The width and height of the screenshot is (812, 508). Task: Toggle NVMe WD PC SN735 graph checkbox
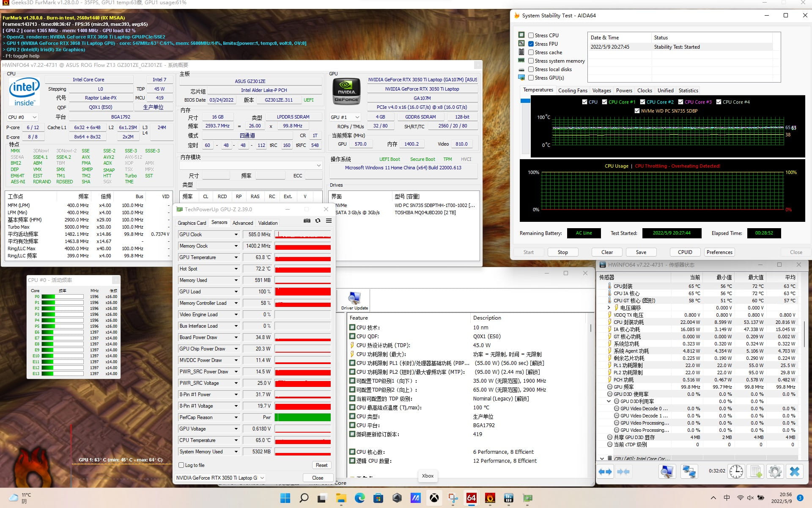637,111
